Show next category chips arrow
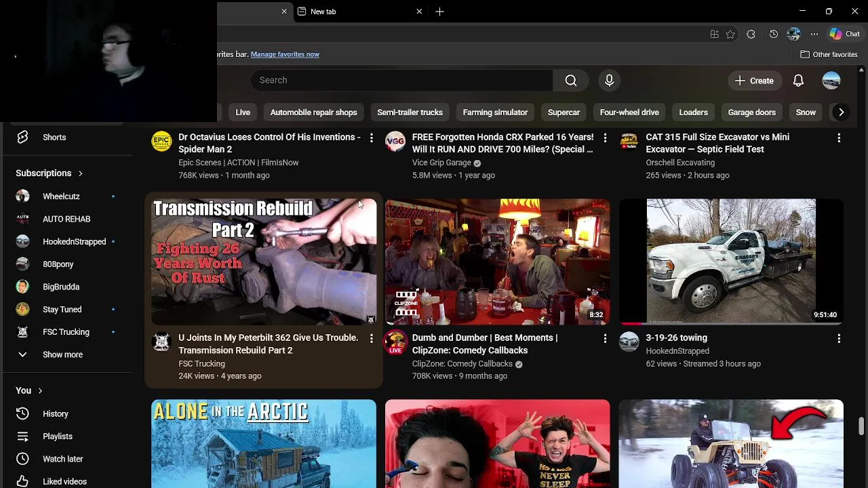This screenshot has height=488, width=868. (841, 113)
